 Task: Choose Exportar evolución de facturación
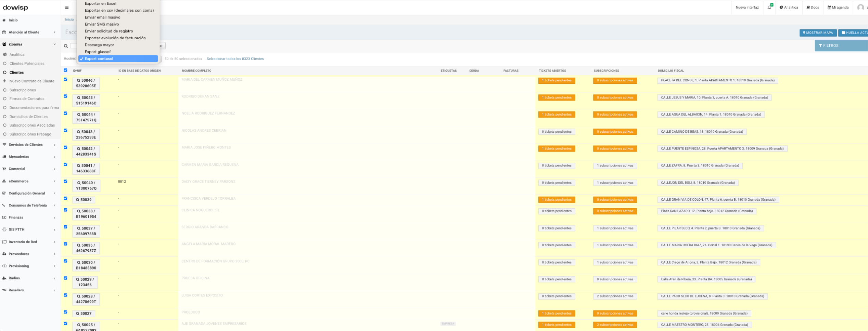118,38
